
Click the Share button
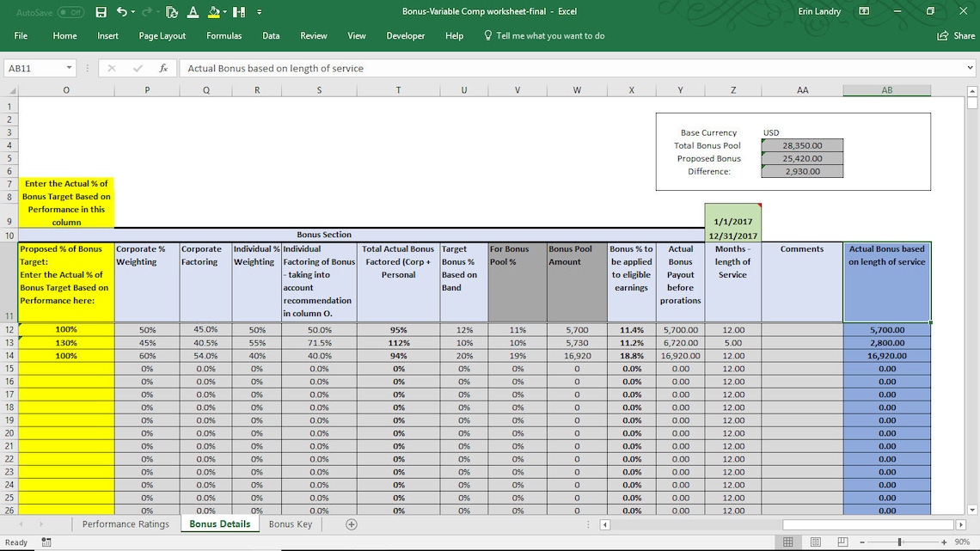click(954, 35)
